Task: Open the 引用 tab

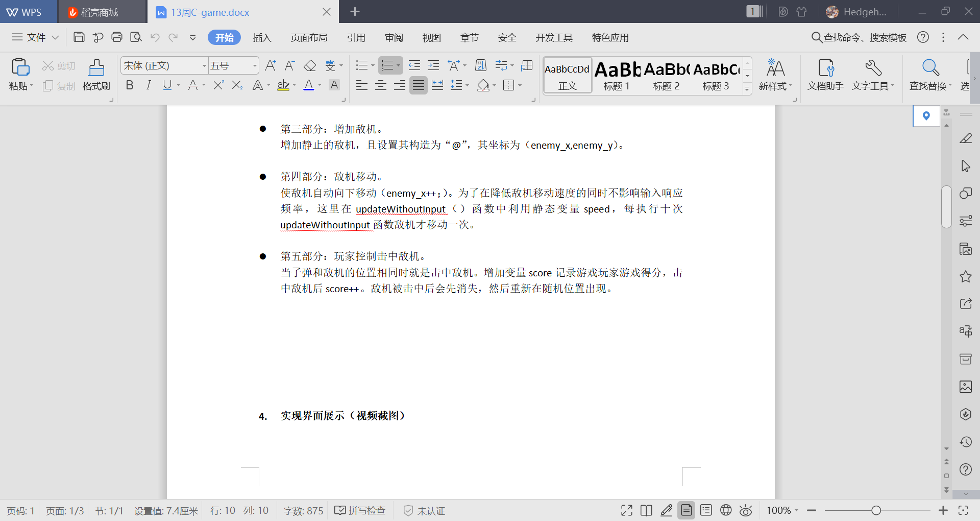Action: pyautogui.click(x=356, y=37)
